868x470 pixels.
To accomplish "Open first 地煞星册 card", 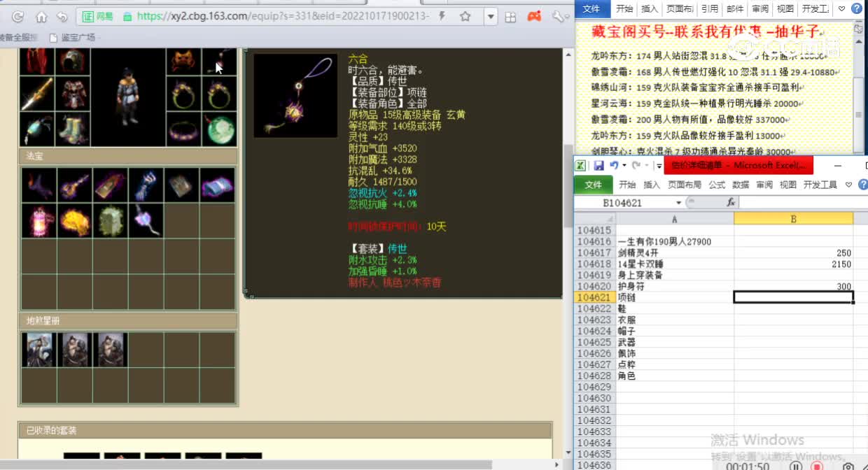I will (38, 350).
